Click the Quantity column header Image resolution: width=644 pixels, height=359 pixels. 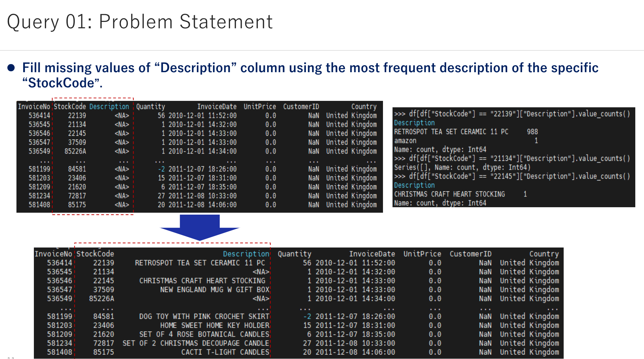(150, 106)
